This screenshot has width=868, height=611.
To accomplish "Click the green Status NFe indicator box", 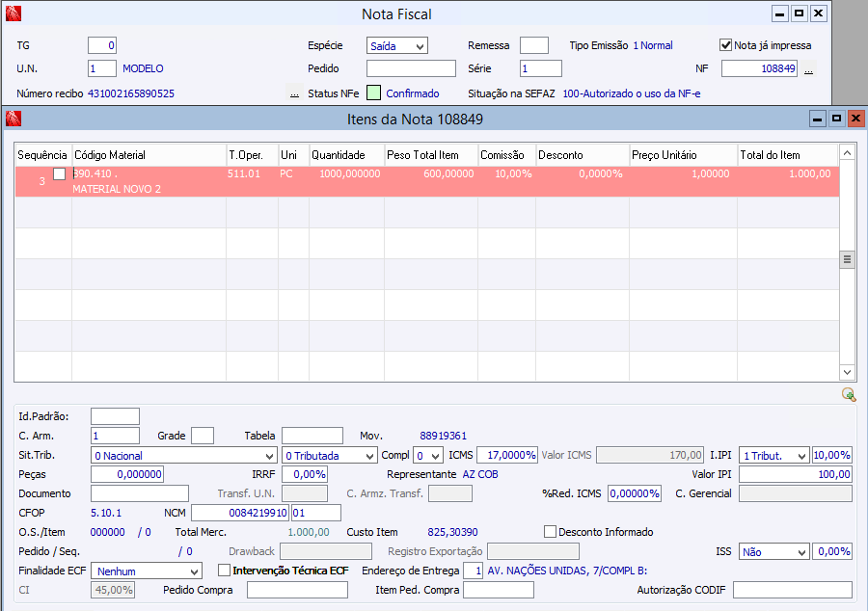I will click(373, 93).
